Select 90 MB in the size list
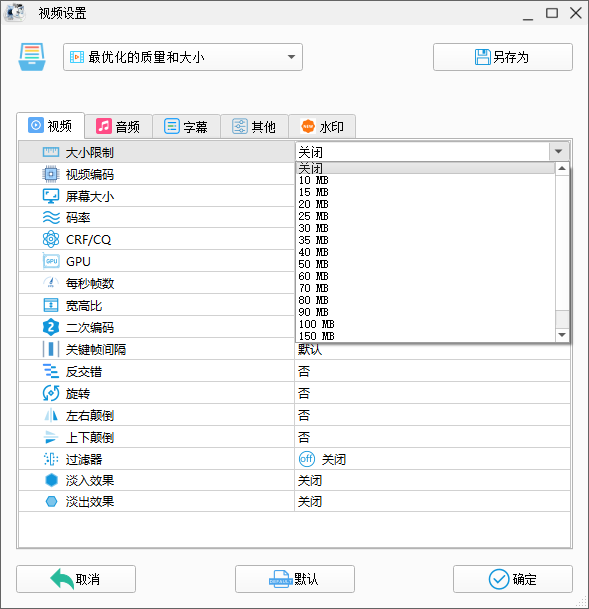This screenshot has width=589, height=609. pos(425,312)
